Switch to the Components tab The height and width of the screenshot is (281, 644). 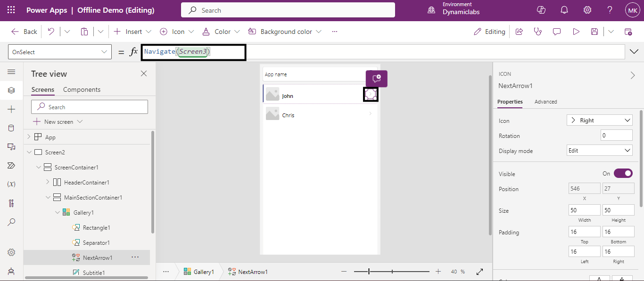[82, 89]
